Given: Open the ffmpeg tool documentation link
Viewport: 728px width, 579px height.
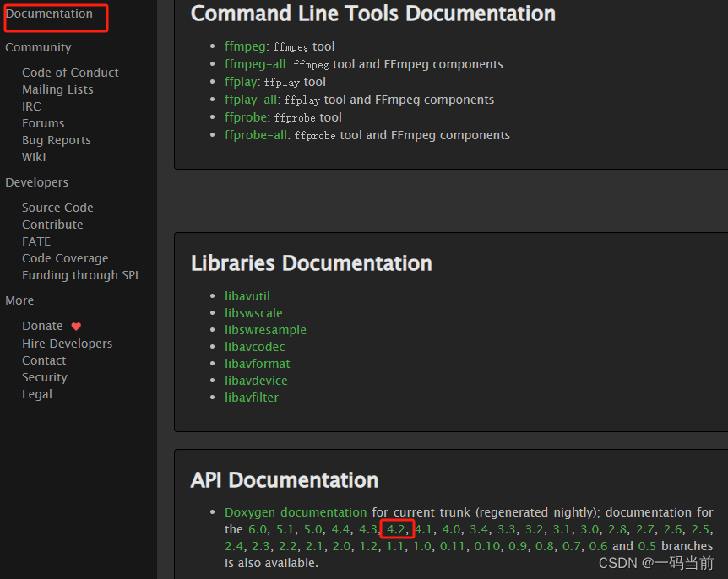Looking at the screenshot, I should pyautogui.click(x=245, y=46).
